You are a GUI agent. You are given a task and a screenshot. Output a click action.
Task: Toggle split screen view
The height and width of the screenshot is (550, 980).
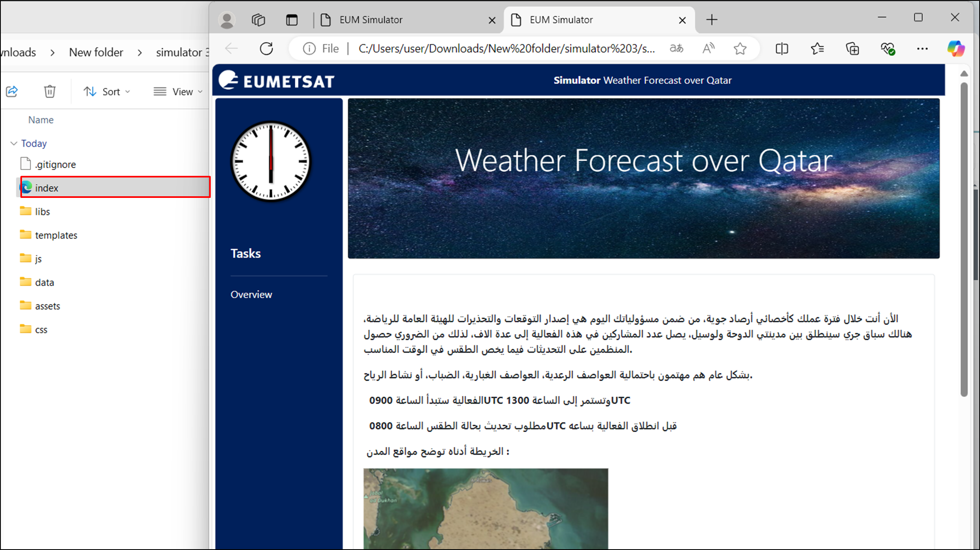[x=782, y=49]
